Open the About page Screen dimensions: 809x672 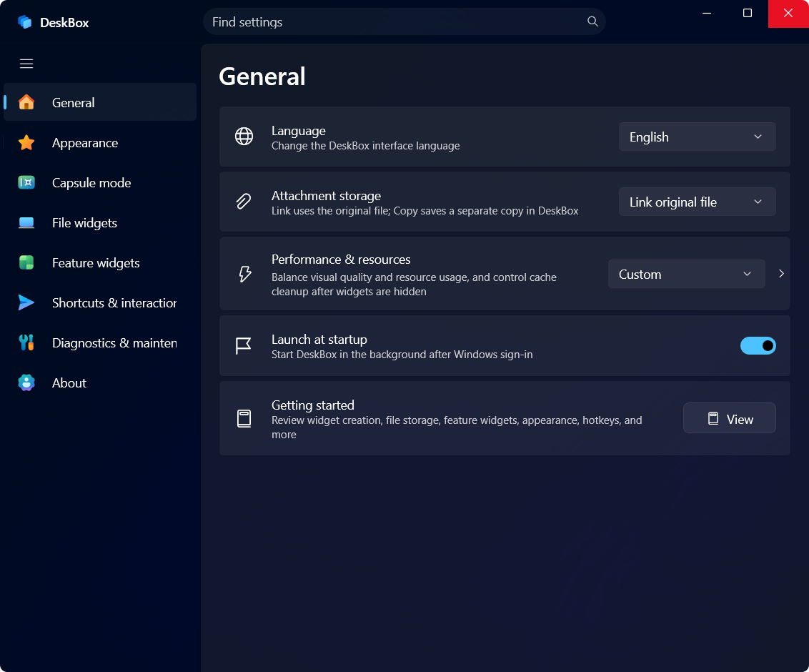[x=100, y=383]
